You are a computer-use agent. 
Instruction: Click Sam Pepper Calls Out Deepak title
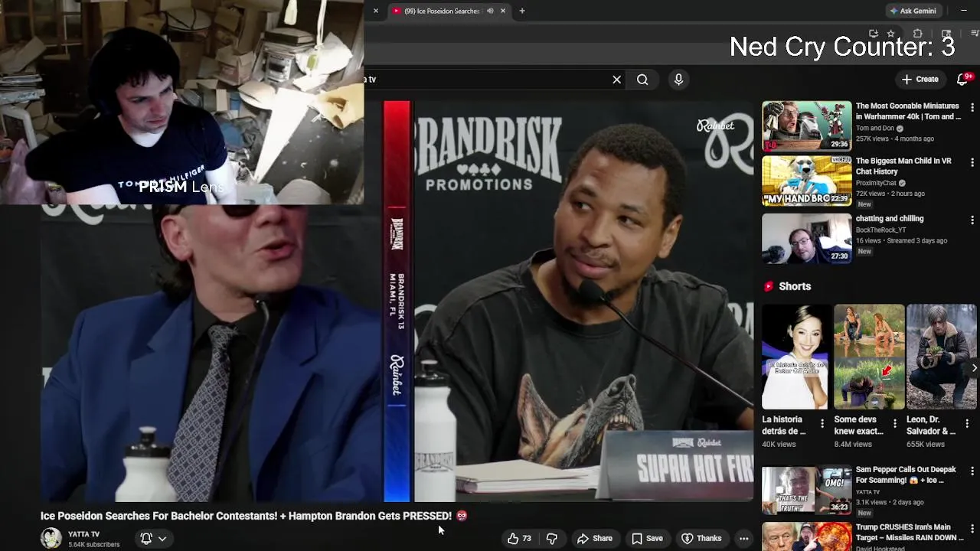click(906, 474)
